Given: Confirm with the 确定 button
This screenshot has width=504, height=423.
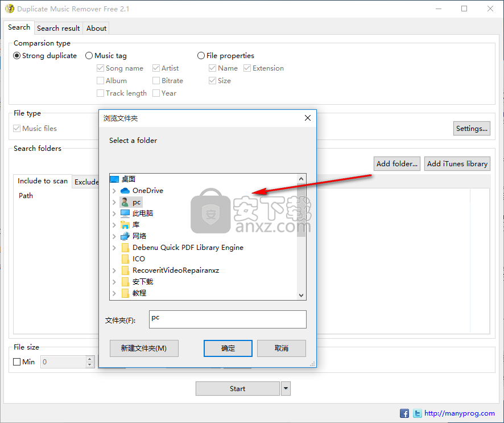Looking at the screenshot, I should pyautogui.click(x=228, y=348).
